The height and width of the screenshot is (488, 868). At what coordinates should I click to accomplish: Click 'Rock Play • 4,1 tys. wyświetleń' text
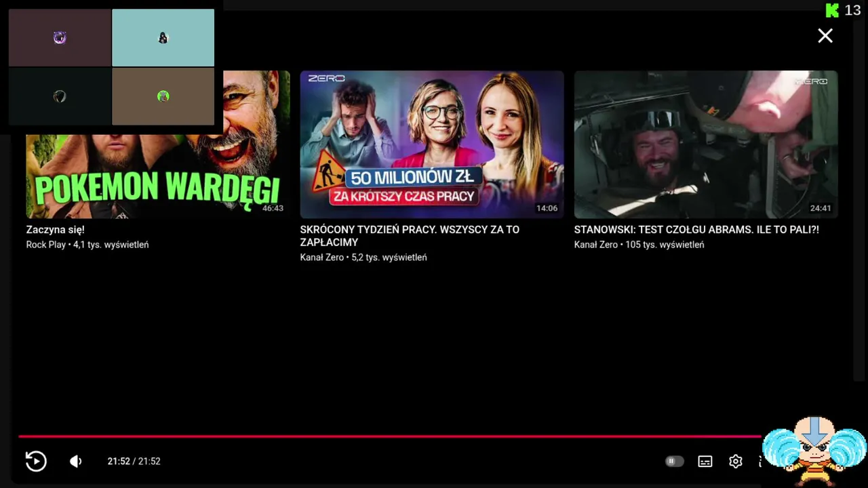point(87,245)
